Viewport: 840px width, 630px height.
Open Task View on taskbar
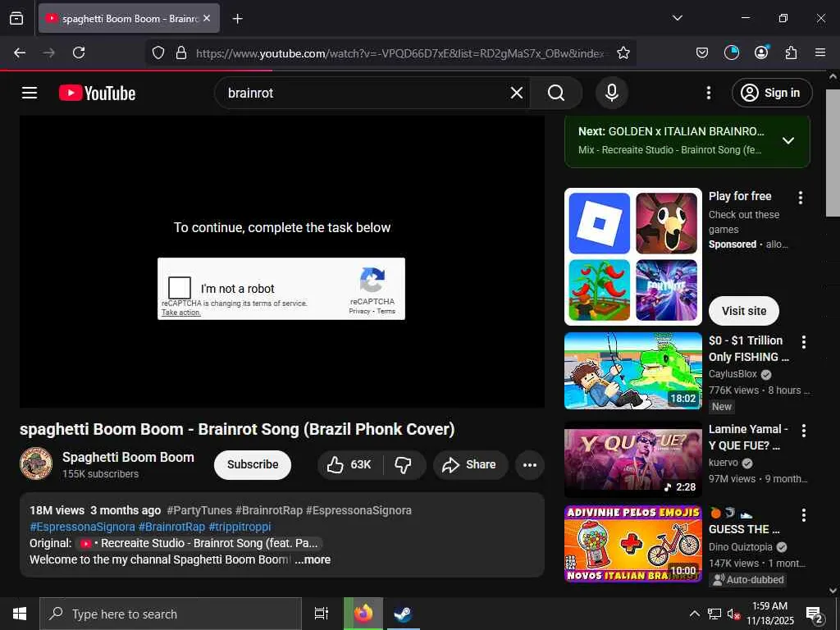[x=322, y=614]
